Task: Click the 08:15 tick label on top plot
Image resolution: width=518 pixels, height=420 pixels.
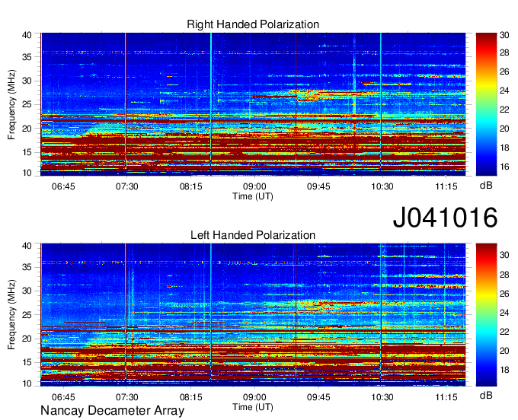Action: click(191, 186)
